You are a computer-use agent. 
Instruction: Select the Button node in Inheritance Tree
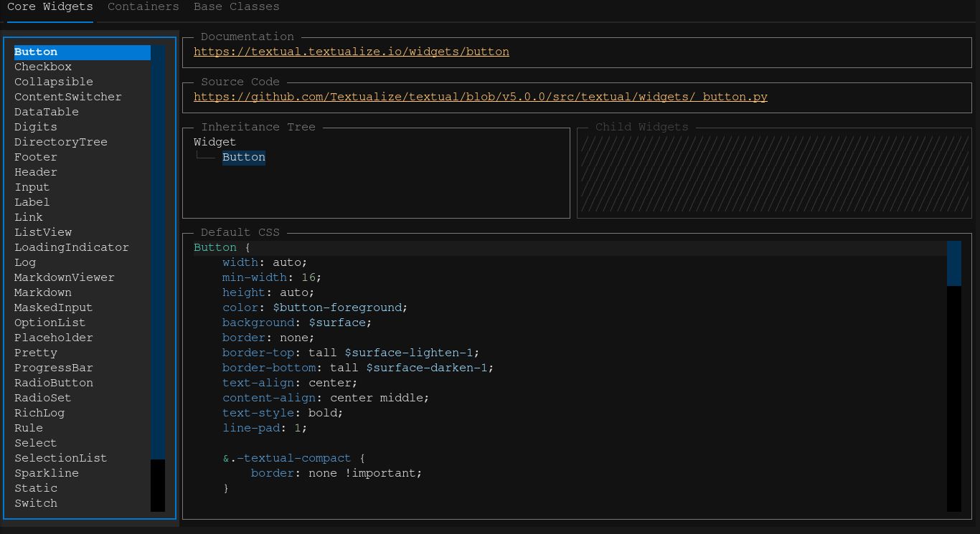(x=244, y=157)
